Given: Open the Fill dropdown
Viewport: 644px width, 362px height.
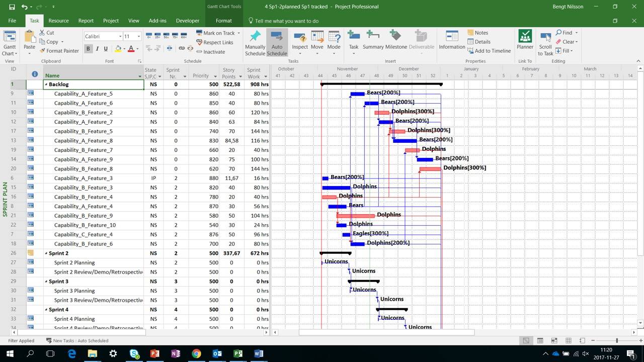Looking at the screenshot, I should click(x=565, y=51).
